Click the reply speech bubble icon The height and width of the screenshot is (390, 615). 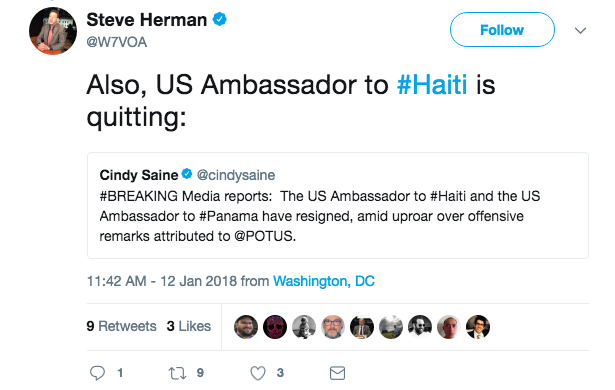point(97,373)
